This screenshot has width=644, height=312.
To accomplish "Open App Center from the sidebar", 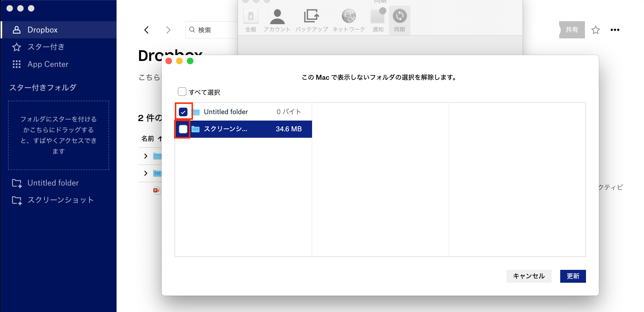I will click(48, 64).
